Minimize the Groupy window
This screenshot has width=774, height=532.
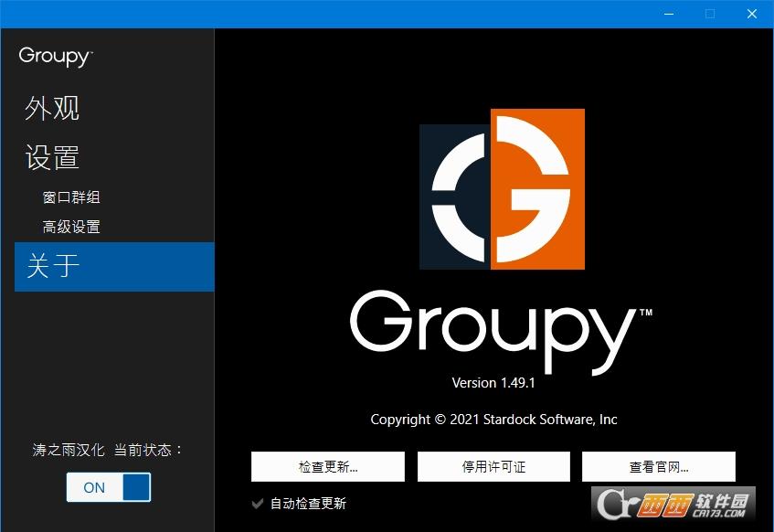click(x=669, y=14)
